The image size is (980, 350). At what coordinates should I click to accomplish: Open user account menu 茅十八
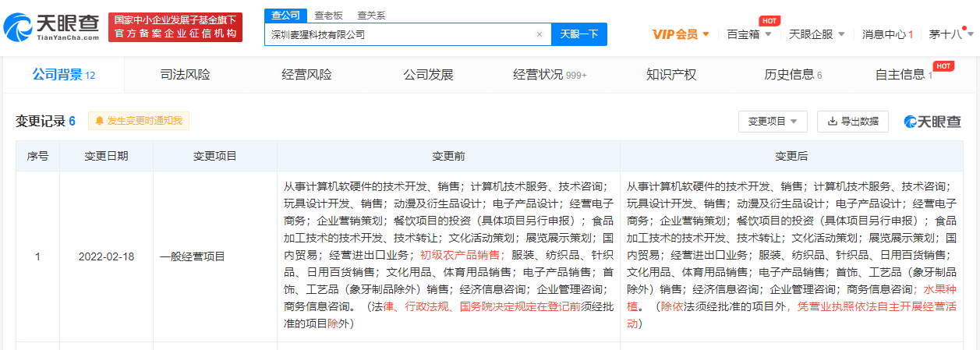click(x=950, y=34)
